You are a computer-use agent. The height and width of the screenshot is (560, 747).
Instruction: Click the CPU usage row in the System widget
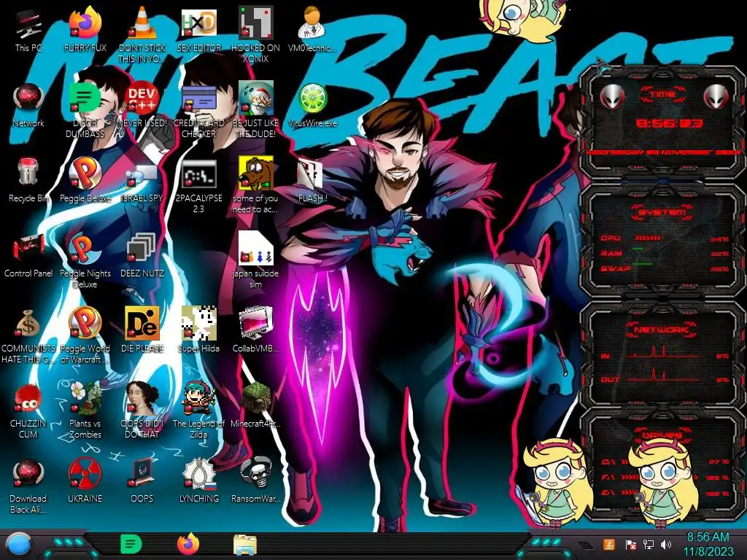(665, 238)
